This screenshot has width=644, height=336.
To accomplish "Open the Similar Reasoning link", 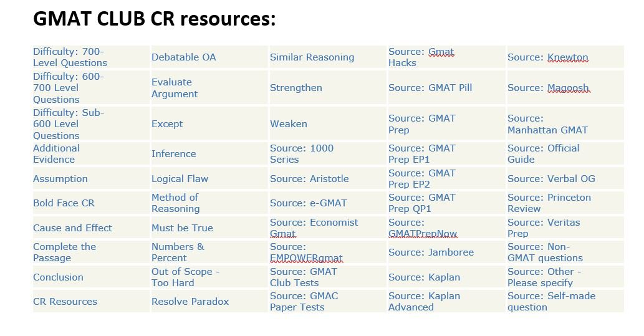I will (312, 57).
